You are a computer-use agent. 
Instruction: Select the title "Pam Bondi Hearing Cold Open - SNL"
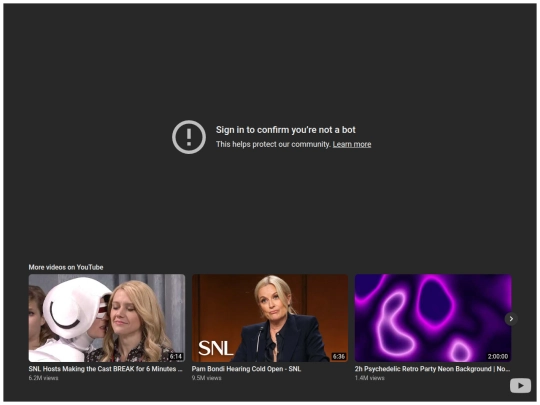pyautogui.click(x=246, y=369)
